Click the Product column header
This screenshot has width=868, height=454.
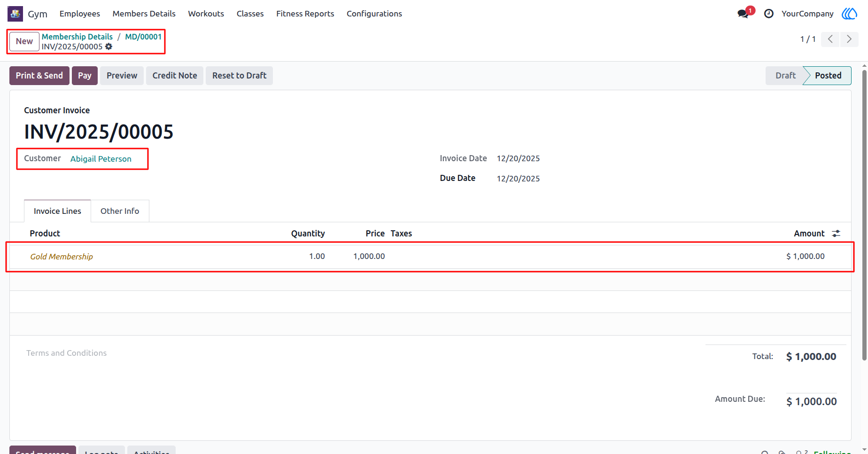(45, 234)
